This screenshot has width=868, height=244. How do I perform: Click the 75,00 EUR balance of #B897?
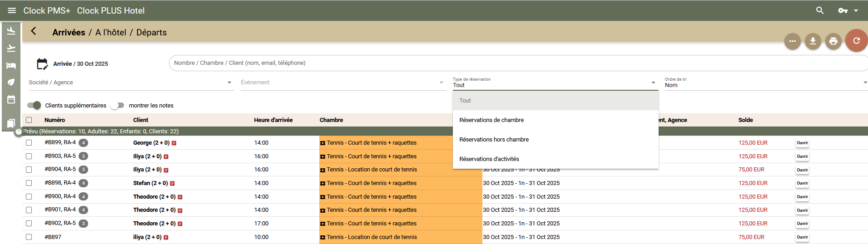751,237
